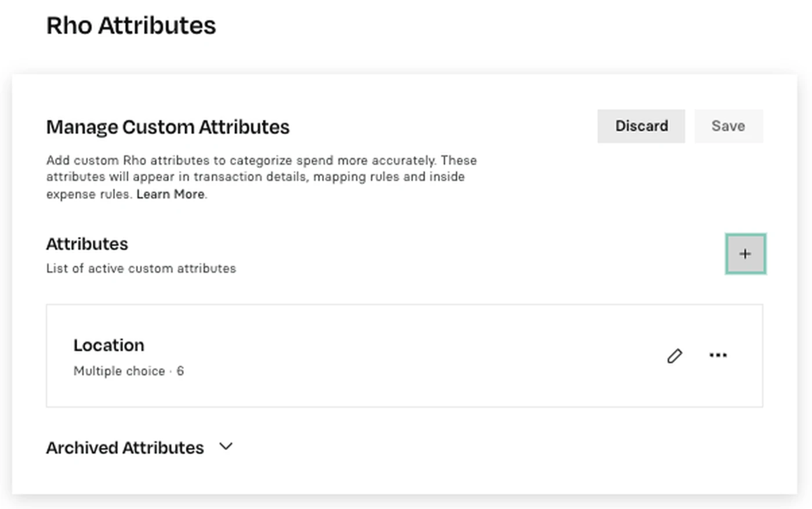Select the Location attribute title

coord(108,345)
